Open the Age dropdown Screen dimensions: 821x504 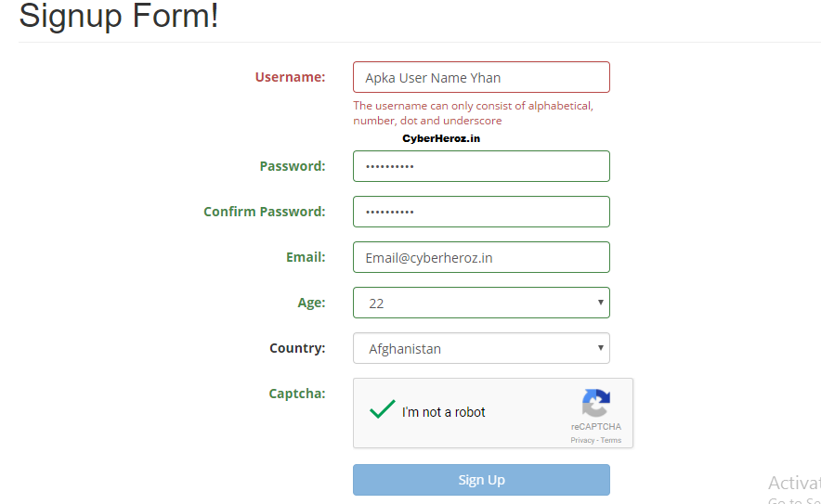pyautogui.click(x=481, y=303)
